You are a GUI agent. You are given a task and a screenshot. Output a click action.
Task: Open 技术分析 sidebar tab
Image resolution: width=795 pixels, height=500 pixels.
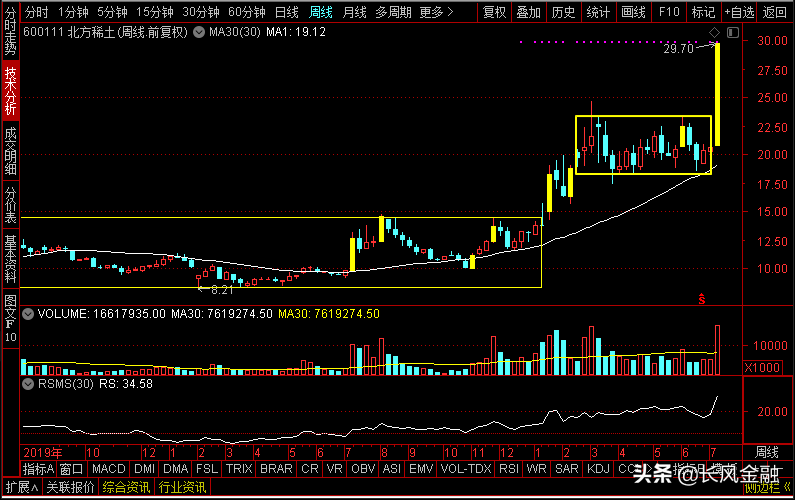click(10, 91)
